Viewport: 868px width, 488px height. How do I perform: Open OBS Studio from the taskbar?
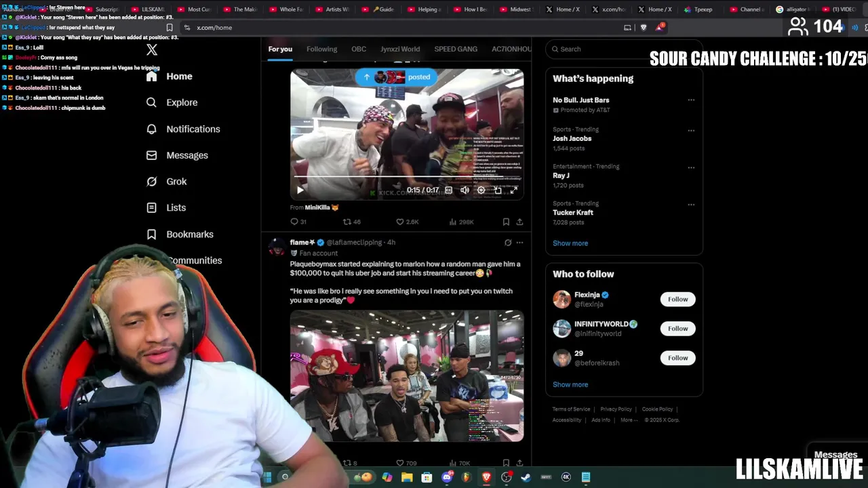506,477
